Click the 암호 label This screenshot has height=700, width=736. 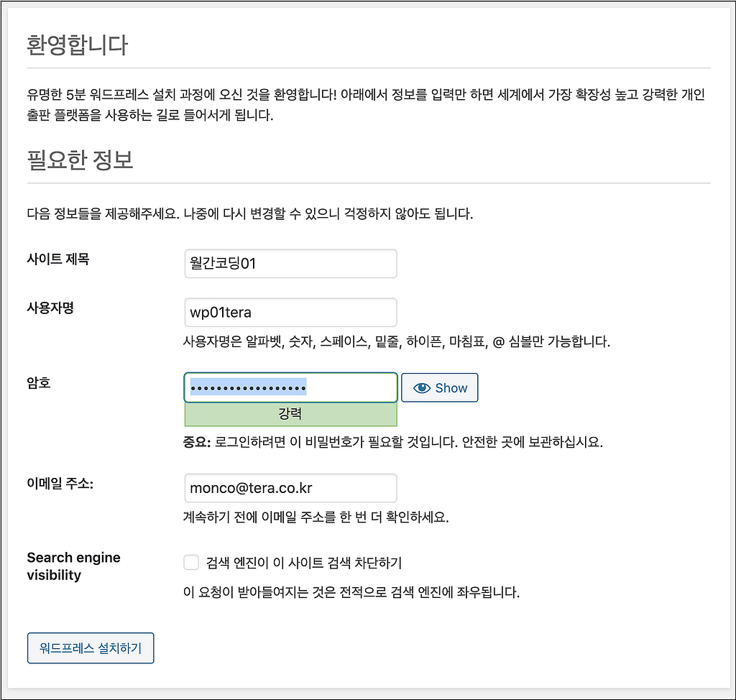[39, 382]
